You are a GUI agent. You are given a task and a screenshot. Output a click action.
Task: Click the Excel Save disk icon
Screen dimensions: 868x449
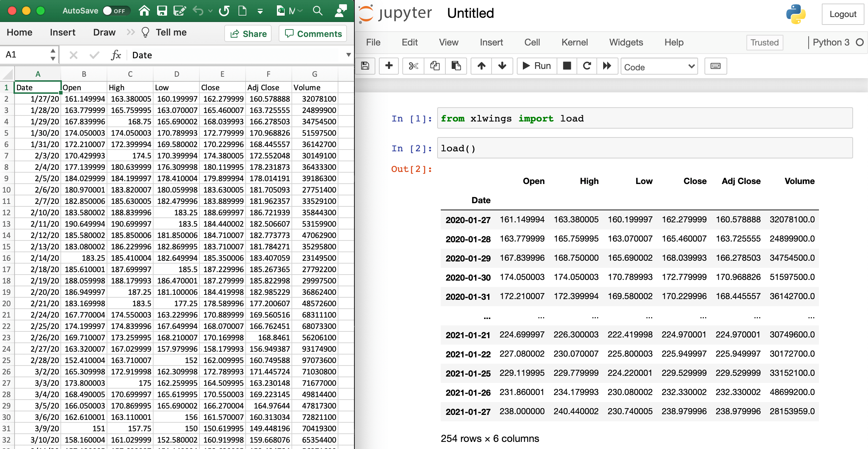[x=162, y=11]
